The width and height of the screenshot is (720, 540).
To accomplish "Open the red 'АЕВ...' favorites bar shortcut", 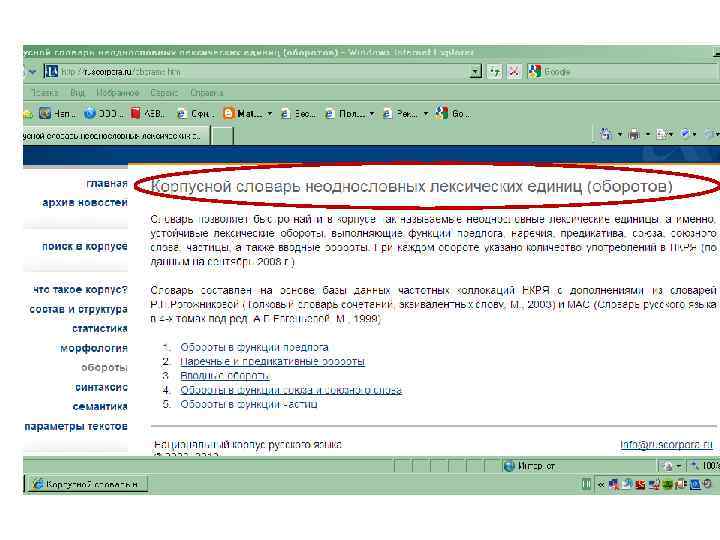I will coord(148,113).
